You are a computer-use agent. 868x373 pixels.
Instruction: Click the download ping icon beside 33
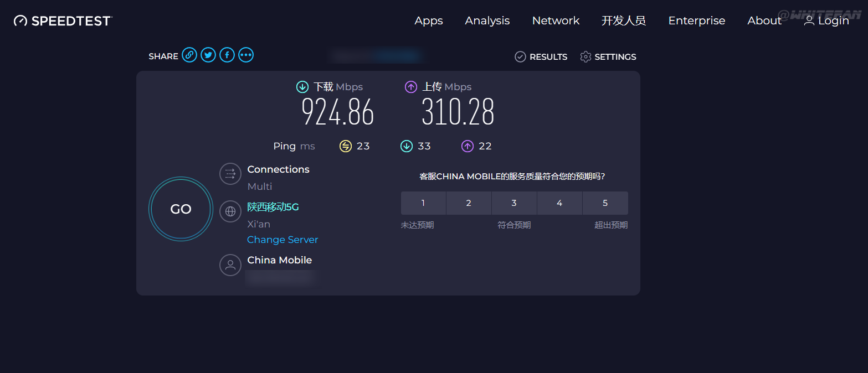pos(407,146)
